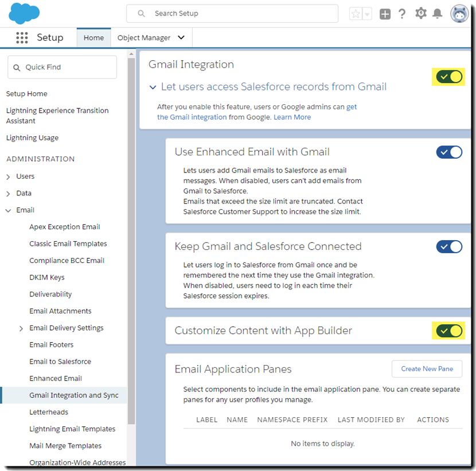Screen dimensions: 476x471
Task: Open the Learn More link
Action: point(292,117)
